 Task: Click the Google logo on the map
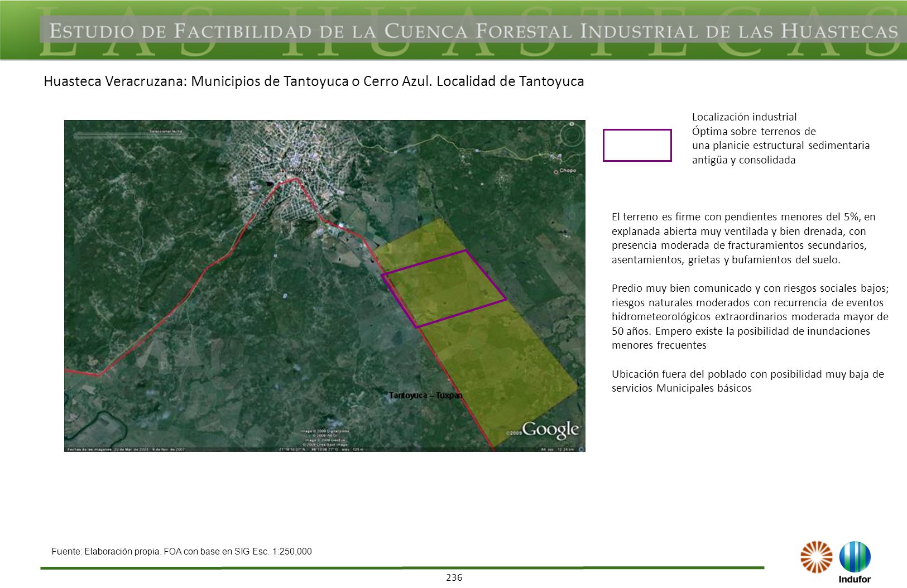click(550, 429)
